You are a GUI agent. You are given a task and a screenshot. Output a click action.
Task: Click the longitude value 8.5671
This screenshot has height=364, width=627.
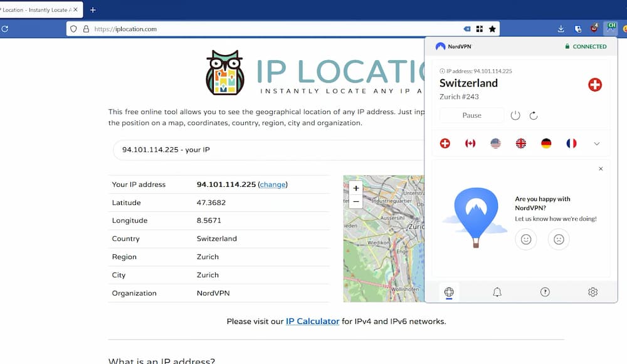tap(209, 221)
